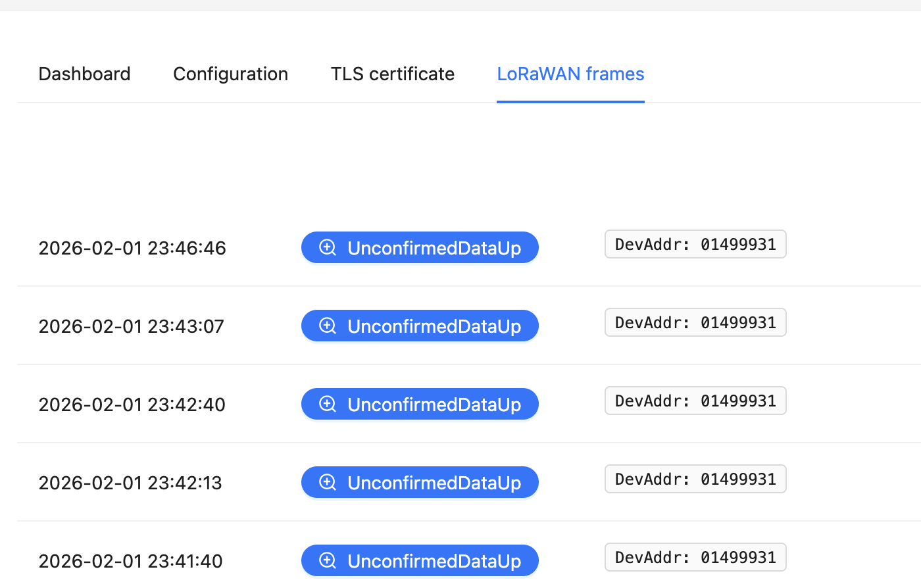
Task: Click DevAddr tag on 23:42:13 row
Action: [695, 479]
